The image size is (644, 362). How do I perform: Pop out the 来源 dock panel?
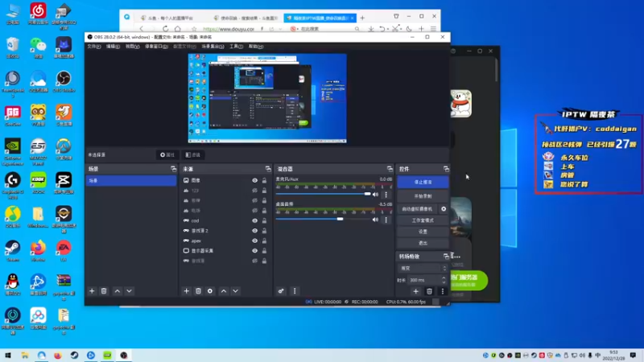[268, 169]
